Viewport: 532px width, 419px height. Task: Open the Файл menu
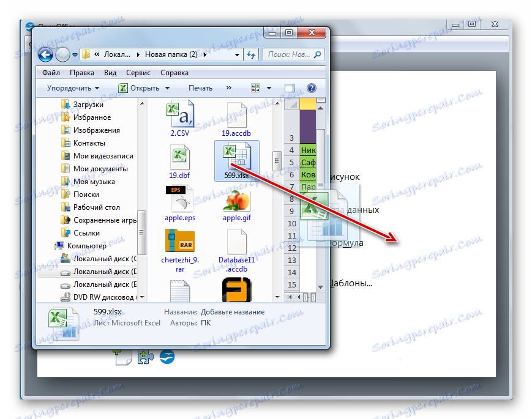(51, 73)
